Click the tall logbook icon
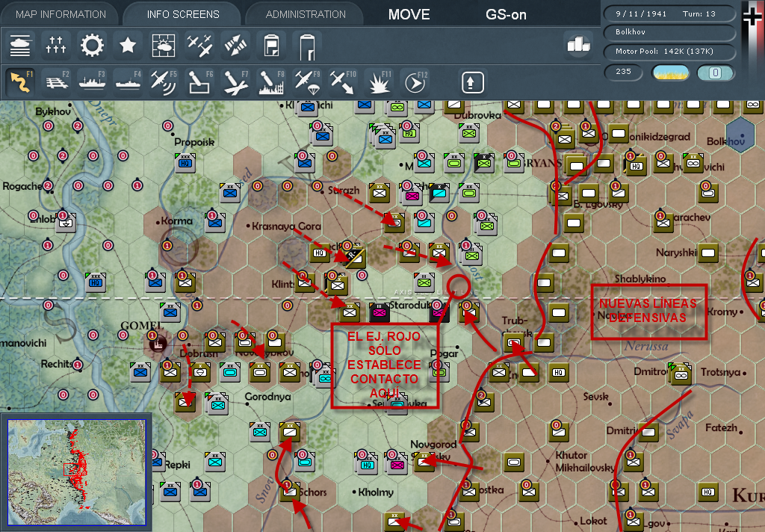The width and height of the screenshot is (765, 532). tap(307, 46)
